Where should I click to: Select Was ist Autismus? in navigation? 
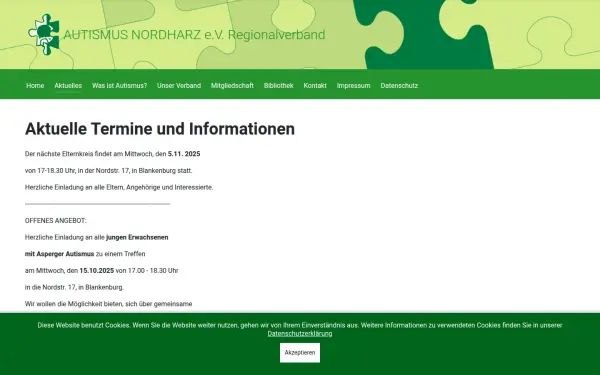119,86
